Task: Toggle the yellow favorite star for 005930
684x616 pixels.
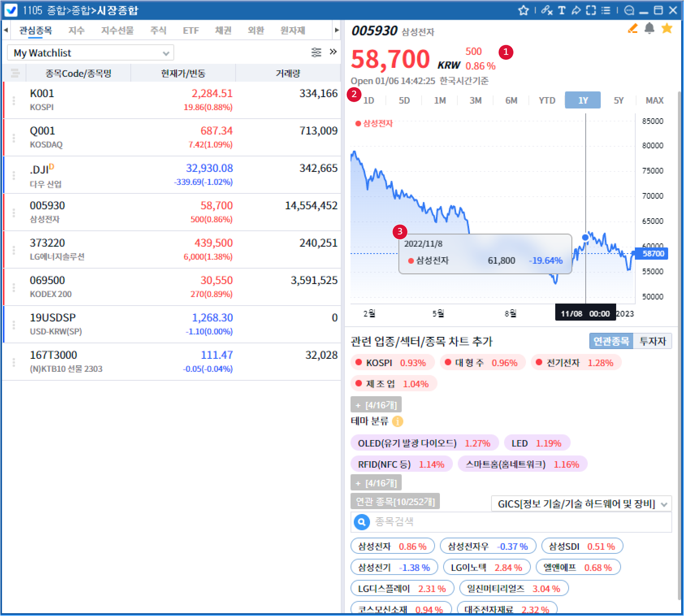Action: click(667, 28)
